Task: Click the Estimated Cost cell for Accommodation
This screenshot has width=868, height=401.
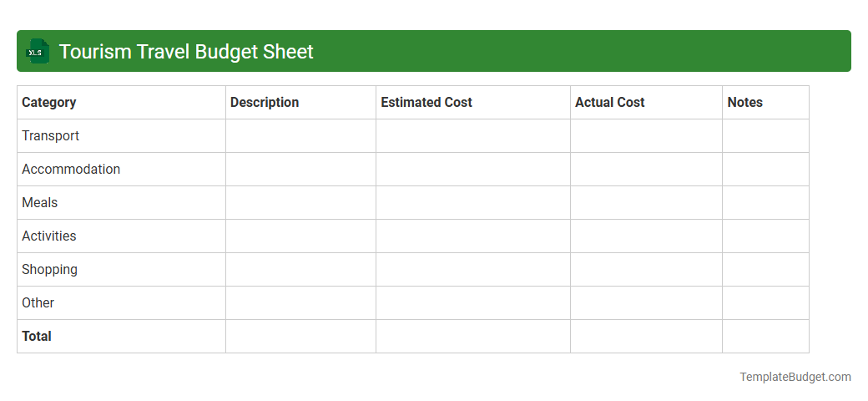Action: pyautogui.click(x=472, y=170)
